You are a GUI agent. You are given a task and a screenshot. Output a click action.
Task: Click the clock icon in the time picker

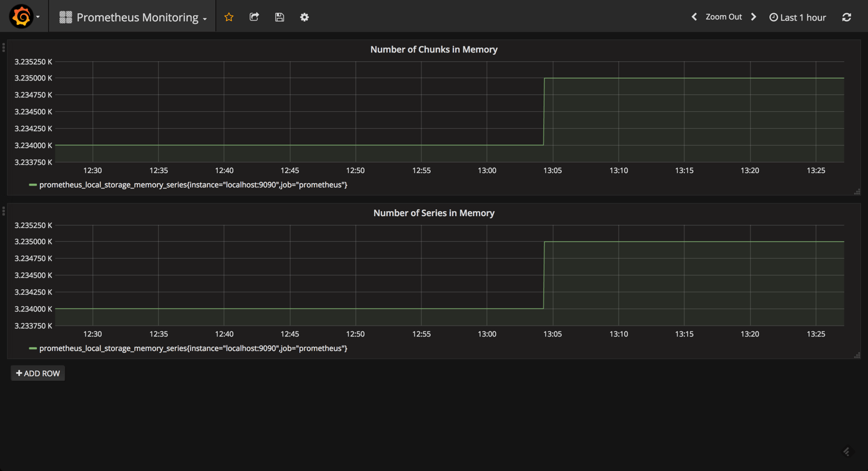tap(774, 17)
